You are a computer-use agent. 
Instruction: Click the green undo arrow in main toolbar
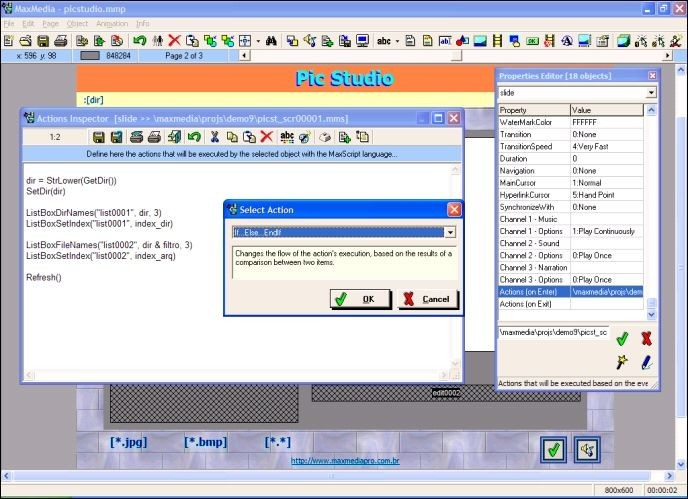[x=140, y=41]
